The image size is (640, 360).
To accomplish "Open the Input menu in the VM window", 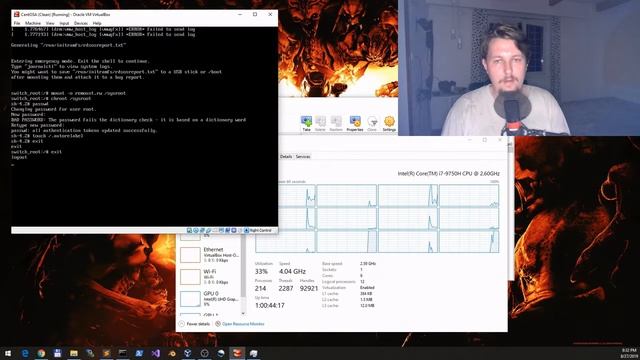I will [64, 23].
